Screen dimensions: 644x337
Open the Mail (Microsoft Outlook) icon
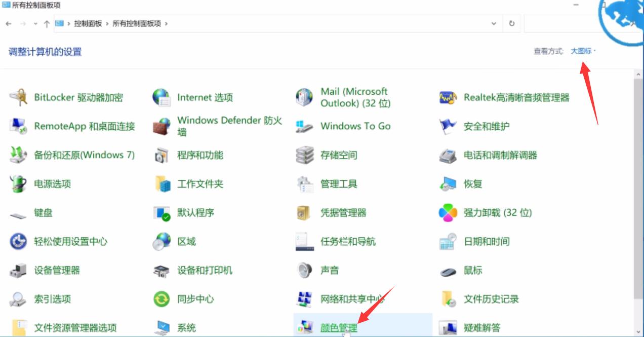[305, 97]
